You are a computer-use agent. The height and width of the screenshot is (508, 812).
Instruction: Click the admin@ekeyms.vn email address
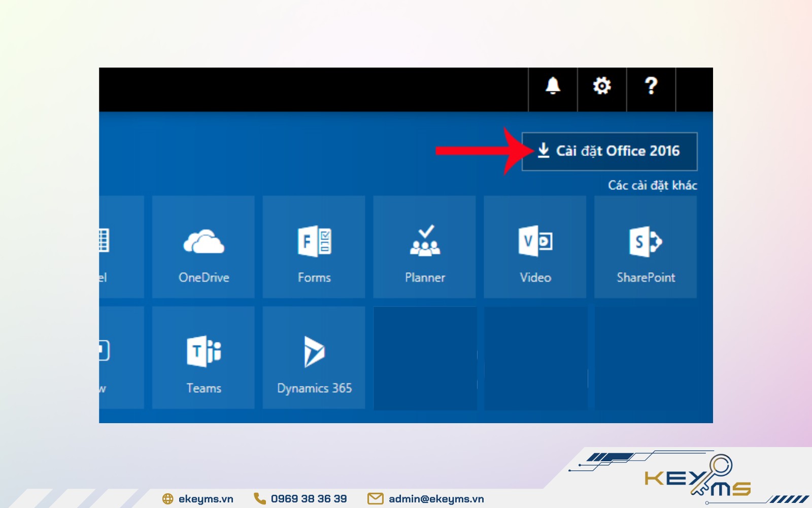[x=436, y=499]
